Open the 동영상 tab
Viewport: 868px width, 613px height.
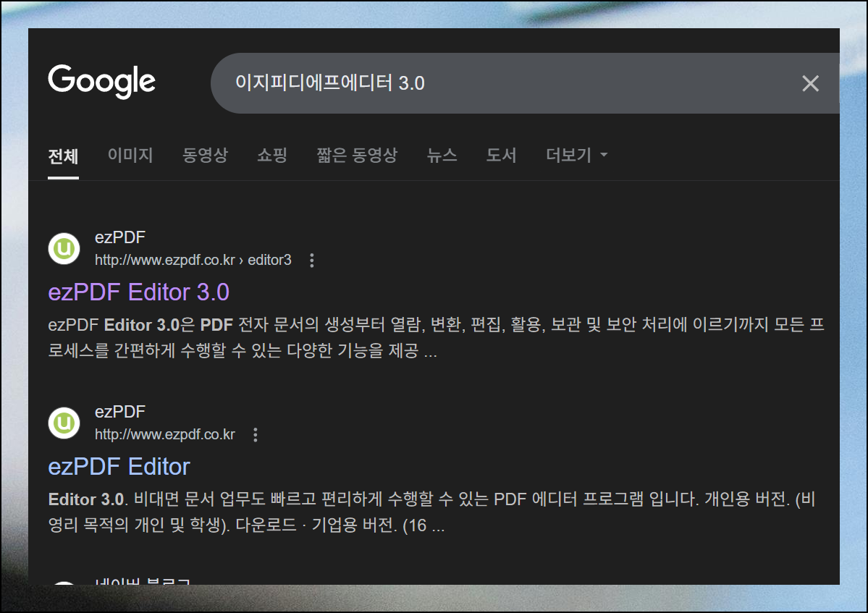(x=206, y=155)
